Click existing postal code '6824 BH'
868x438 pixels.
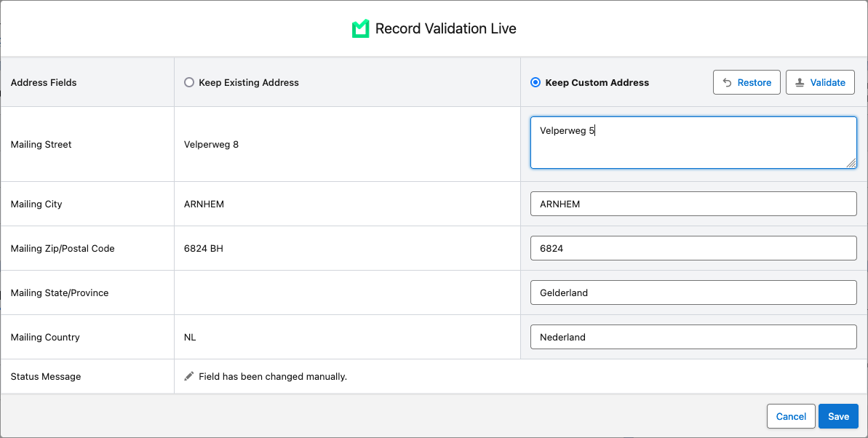203,249
